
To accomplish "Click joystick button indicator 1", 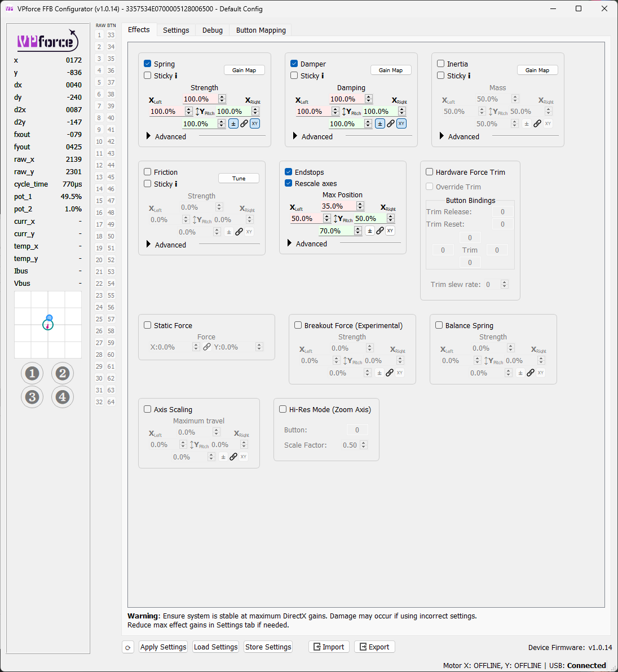I will coord(32,373).
